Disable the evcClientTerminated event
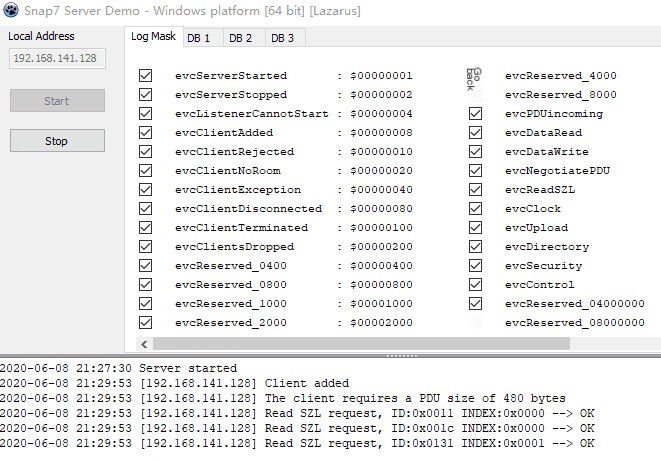The image size is (661, 460). click(145, 227)
